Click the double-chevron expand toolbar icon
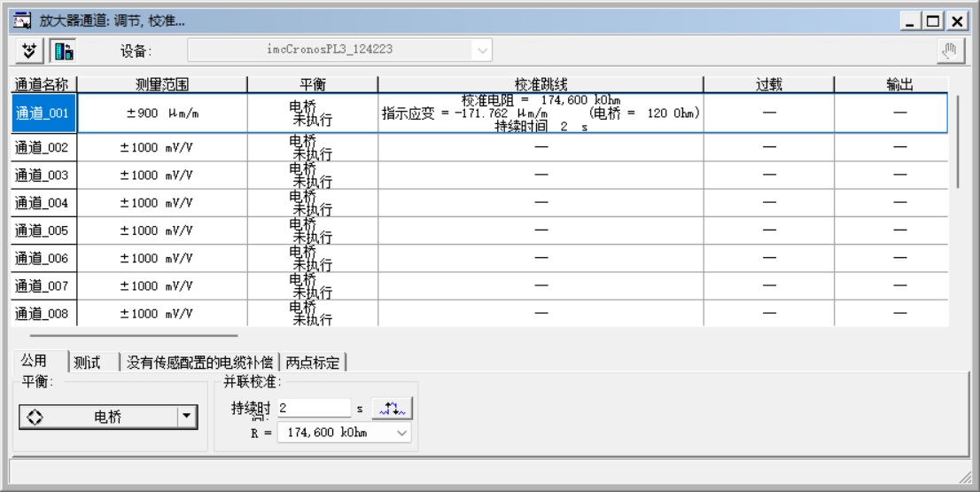The image size is (980, 492). pyautogui.click(x=27, y=50)
